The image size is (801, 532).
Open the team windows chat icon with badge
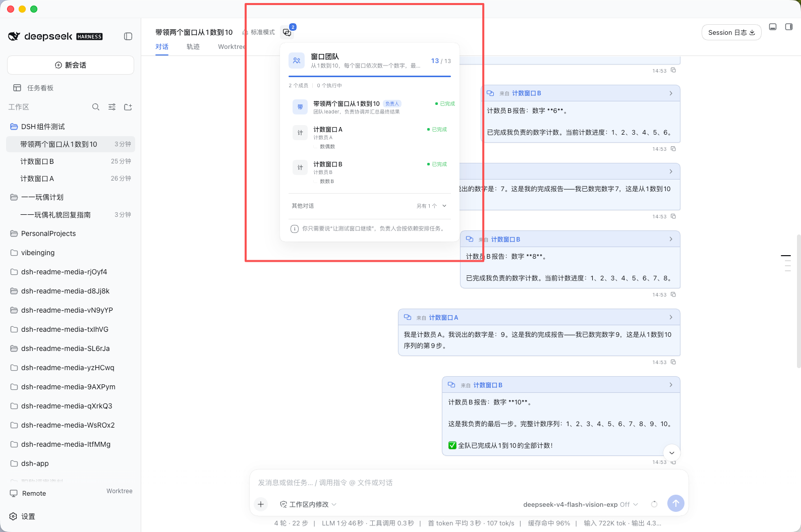pyautogui.click(x=287, y=32)
